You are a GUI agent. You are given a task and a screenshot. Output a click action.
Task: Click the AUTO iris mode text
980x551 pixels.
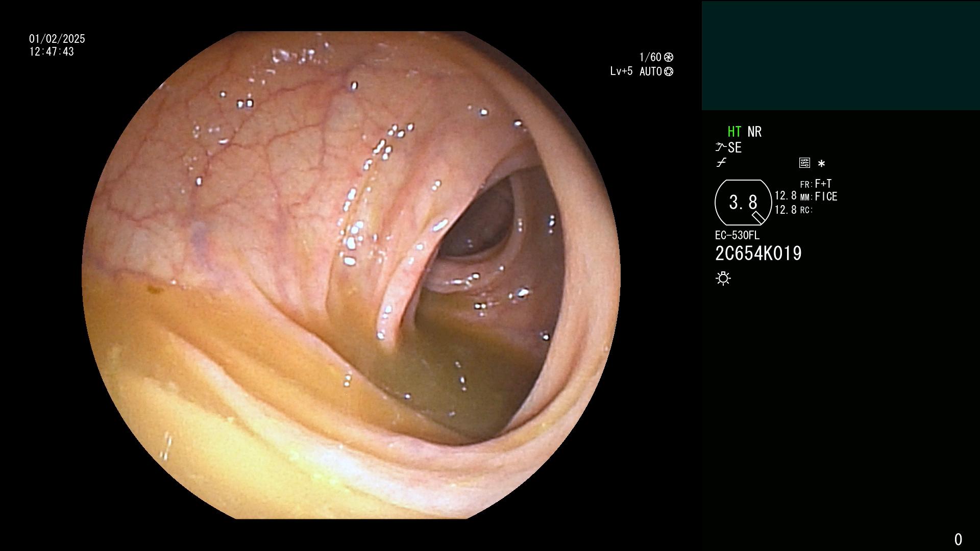651,71
